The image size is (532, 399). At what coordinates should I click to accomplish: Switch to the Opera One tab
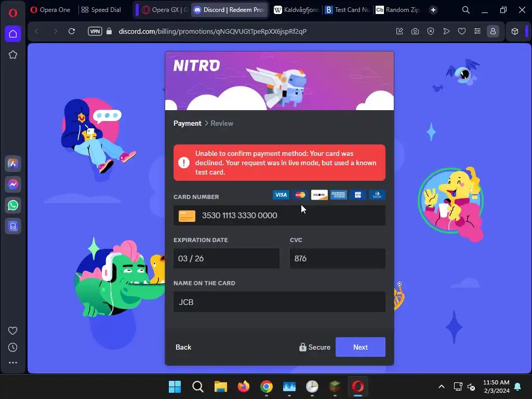pyautogui.click(x=50, y=10)
